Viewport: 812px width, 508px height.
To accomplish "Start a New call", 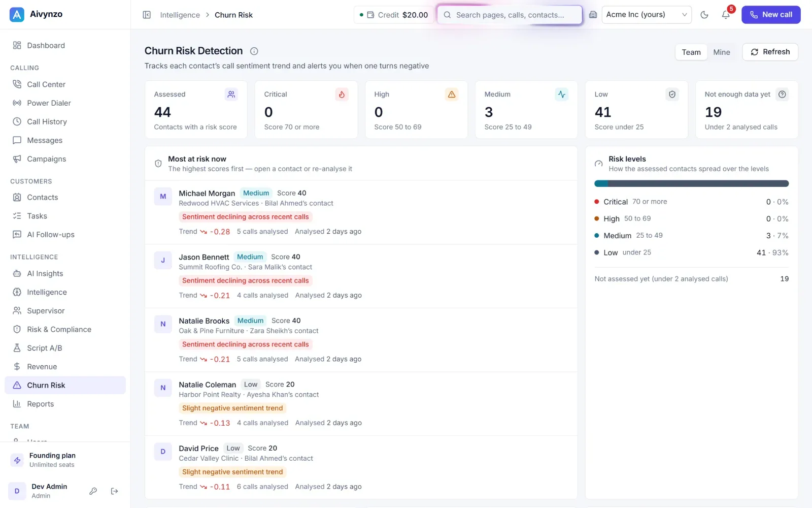I will (x=771, y=15).
